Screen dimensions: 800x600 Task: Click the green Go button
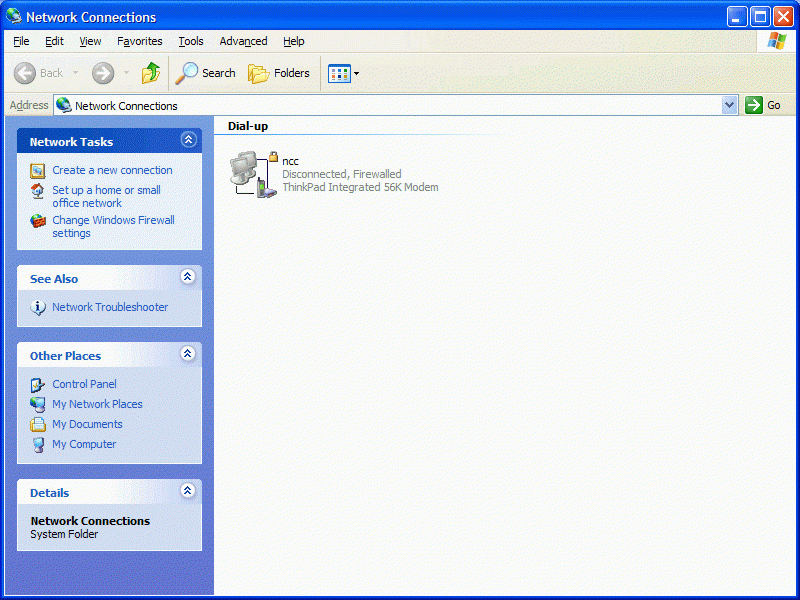(763, 105)
